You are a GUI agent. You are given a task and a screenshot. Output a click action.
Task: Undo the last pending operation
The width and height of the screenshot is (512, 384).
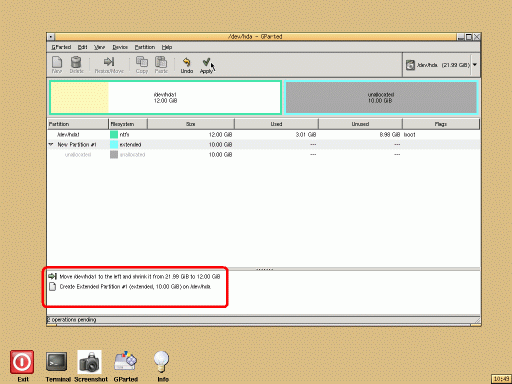coord(187,65)
